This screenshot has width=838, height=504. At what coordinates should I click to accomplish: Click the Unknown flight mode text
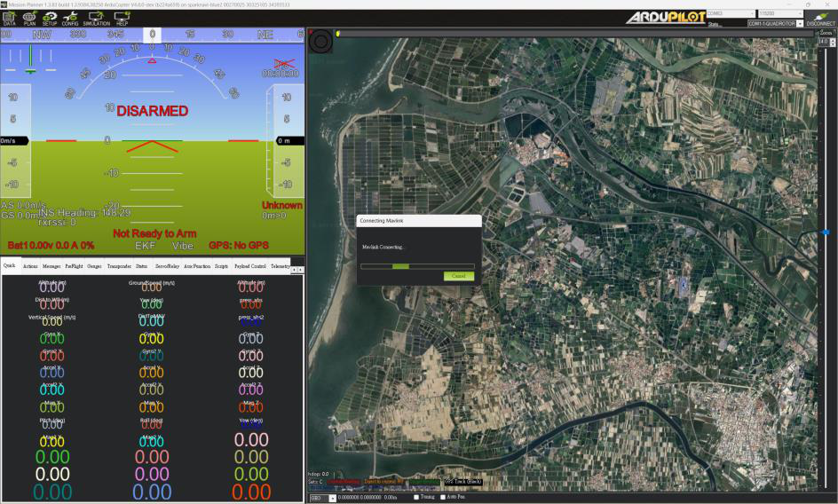click(x=281, y=205)
